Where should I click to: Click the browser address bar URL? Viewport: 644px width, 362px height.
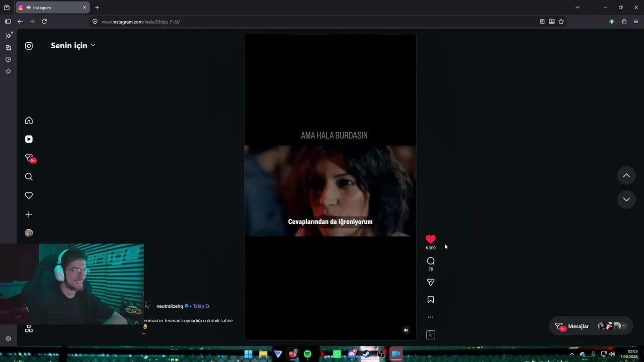pos(140,22)
